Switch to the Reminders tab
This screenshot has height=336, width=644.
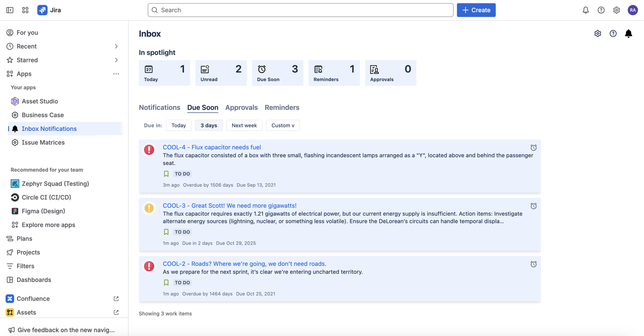pyautogui.click(x=282, y=108)
